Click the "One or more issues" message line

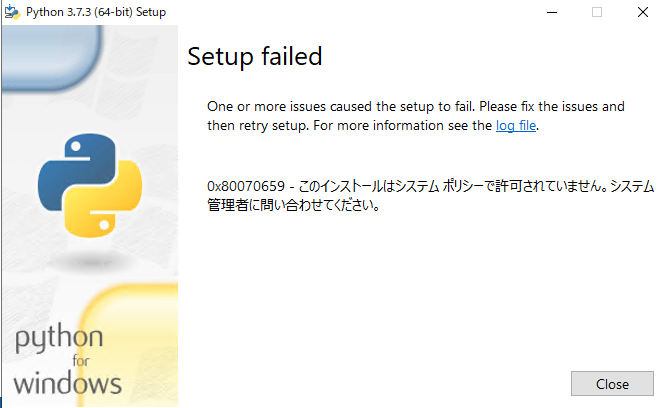coord(415,106)
